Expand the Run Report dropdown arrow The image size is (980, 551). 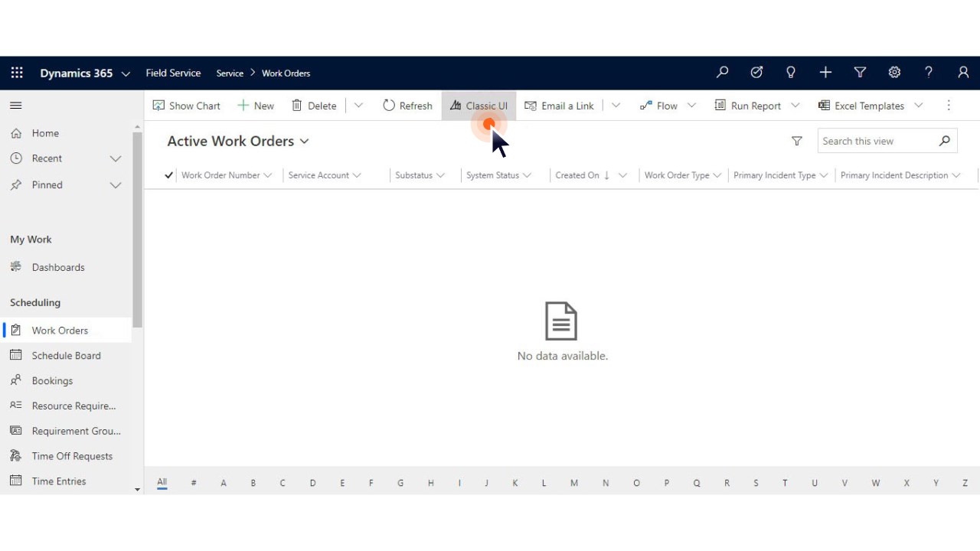tap(795, 106)
